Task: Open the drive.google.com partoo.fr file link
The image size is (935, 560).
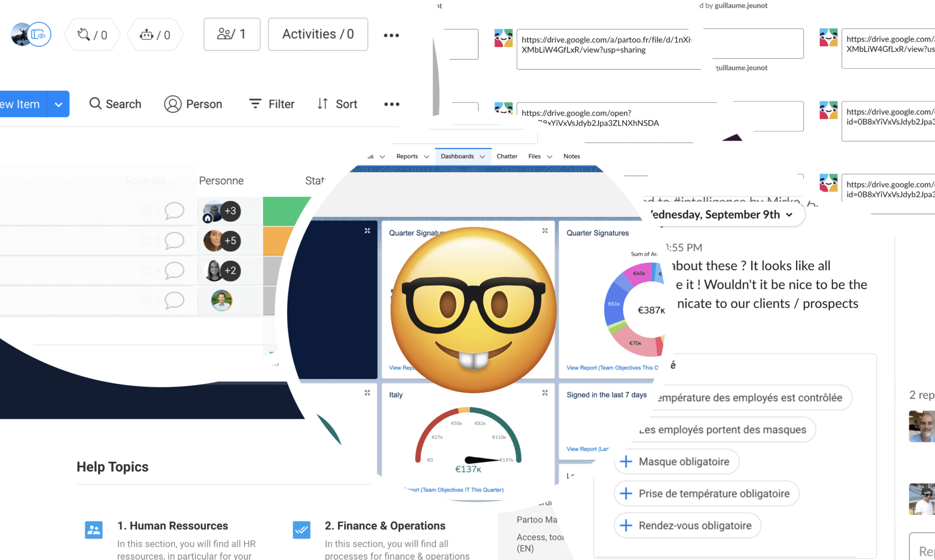Action: pos(607,45)
